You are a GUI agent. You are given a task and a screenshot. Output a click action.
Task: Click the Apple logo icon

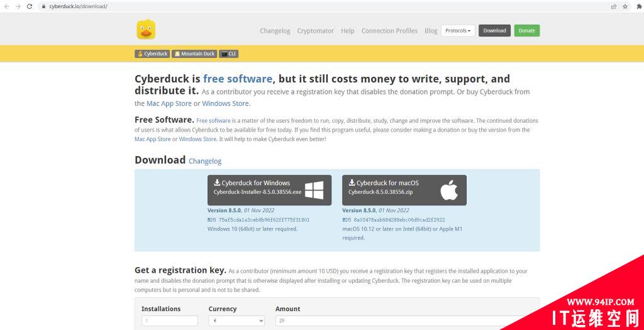click(x=449, y=191)
